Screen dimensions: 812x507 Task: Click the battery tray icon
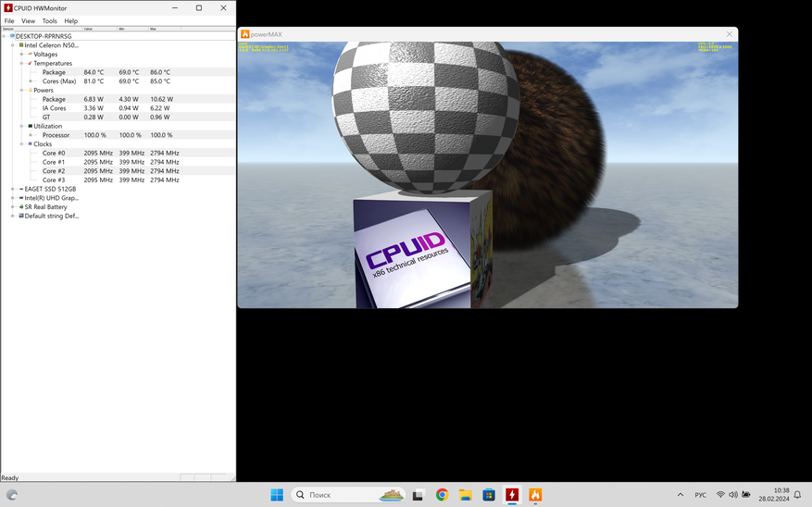click(746, 495)
